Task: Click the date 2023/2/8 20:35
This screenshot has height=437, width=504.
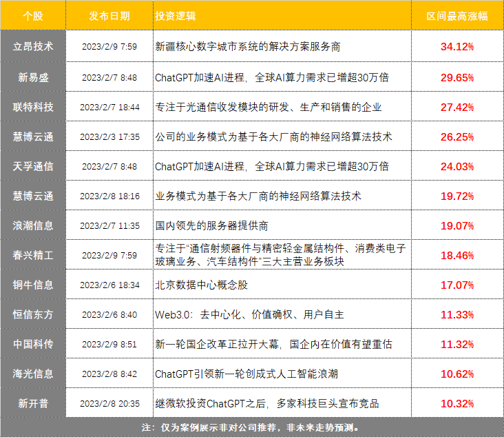Action: coord(109,403)
